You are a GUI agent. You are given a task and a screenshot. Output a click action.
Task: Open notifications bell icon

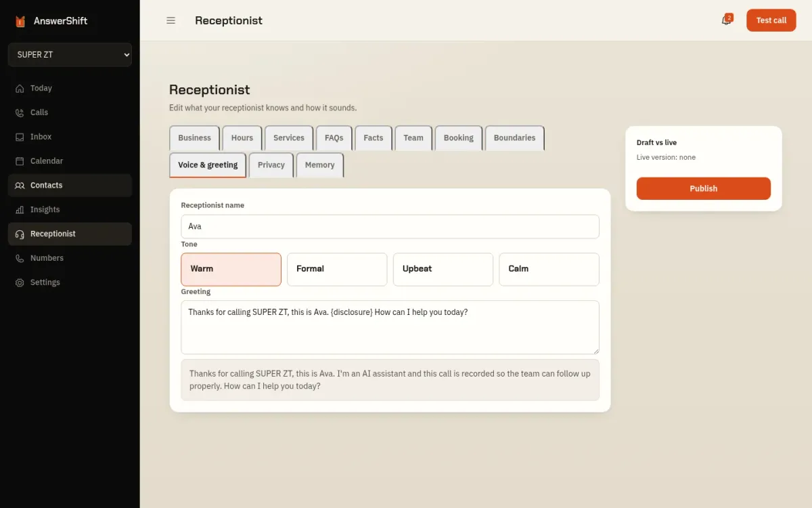(x=726, y=20)
